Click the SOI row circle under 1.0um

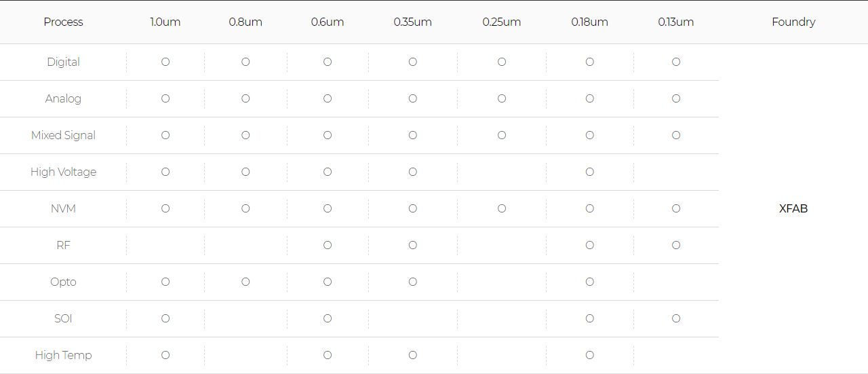click(x=165, y=318)
